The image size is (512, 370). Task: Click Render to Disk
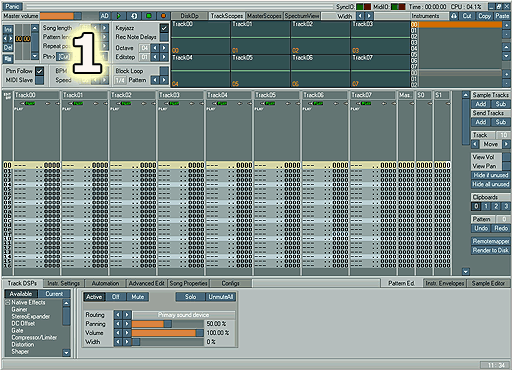[491, 250]
